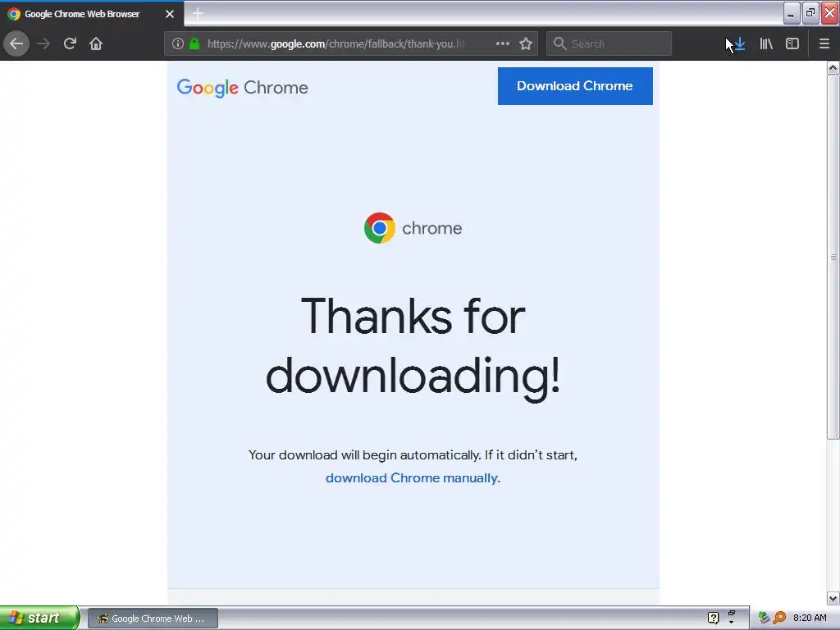
Task: Toggle the sidebar view
Action: [x=792, y=43]
